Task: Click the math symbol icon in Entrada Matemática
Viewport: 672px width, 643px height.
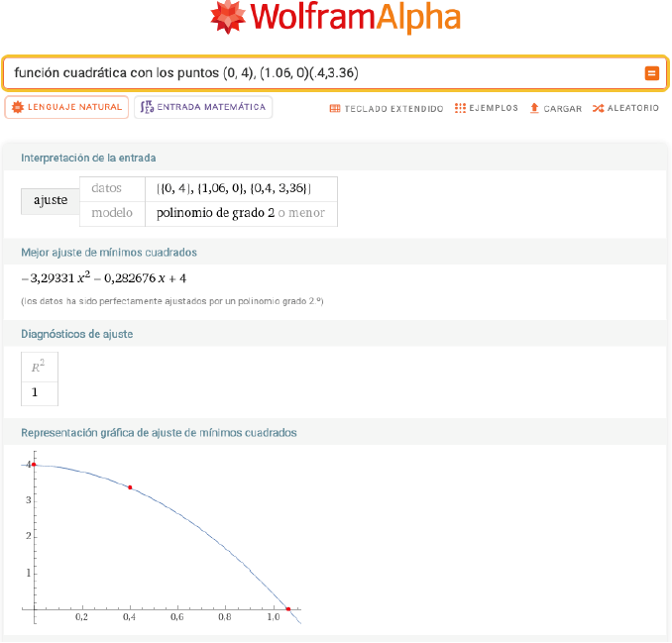Action: (x=147, y=107)
